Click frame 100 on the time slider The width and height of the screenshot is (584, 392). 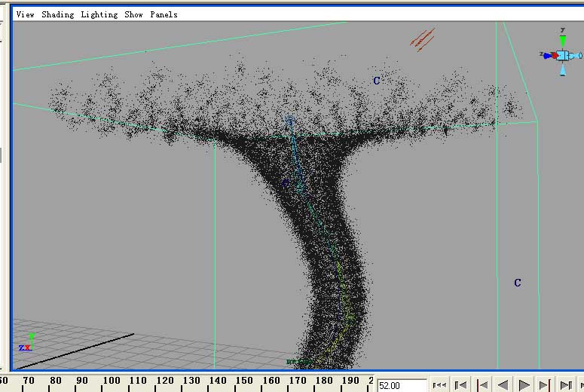point(112,381)
